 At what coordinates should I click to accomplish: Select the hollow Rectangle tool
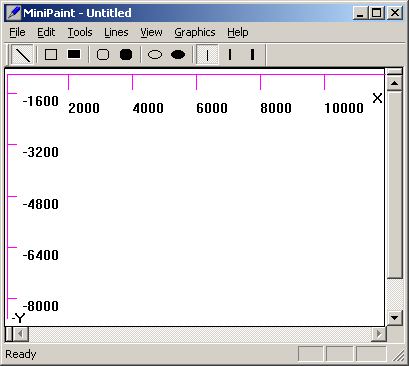[x=51, y=55]
